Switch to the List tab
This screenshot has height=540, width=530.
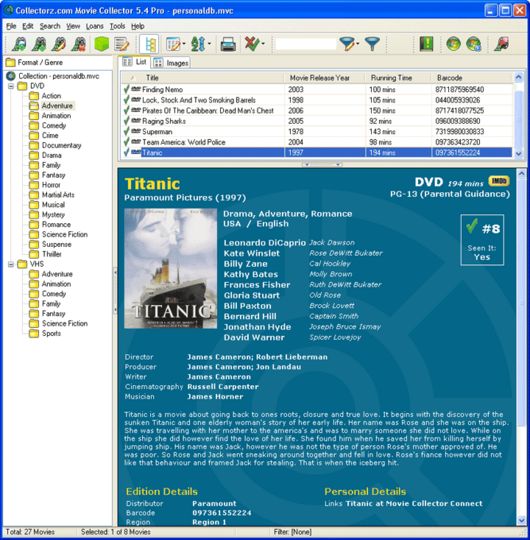click(135, 62)
